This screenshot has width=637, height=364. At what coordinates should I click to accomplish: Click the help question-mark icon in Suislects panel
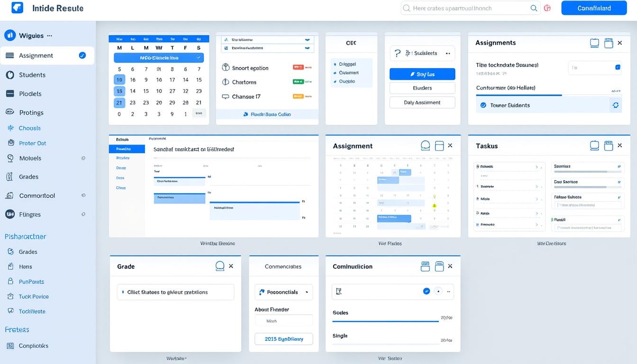click(x=397, y=53)
